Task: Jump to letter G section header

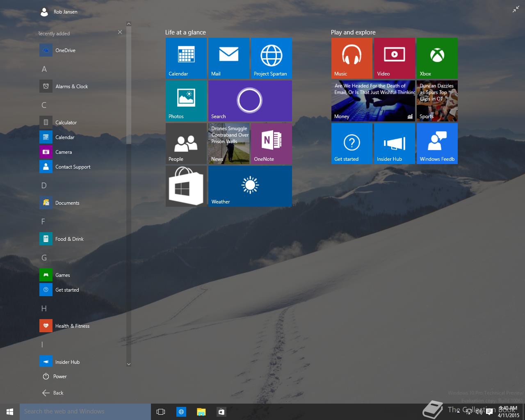Action: coord(44,258)
